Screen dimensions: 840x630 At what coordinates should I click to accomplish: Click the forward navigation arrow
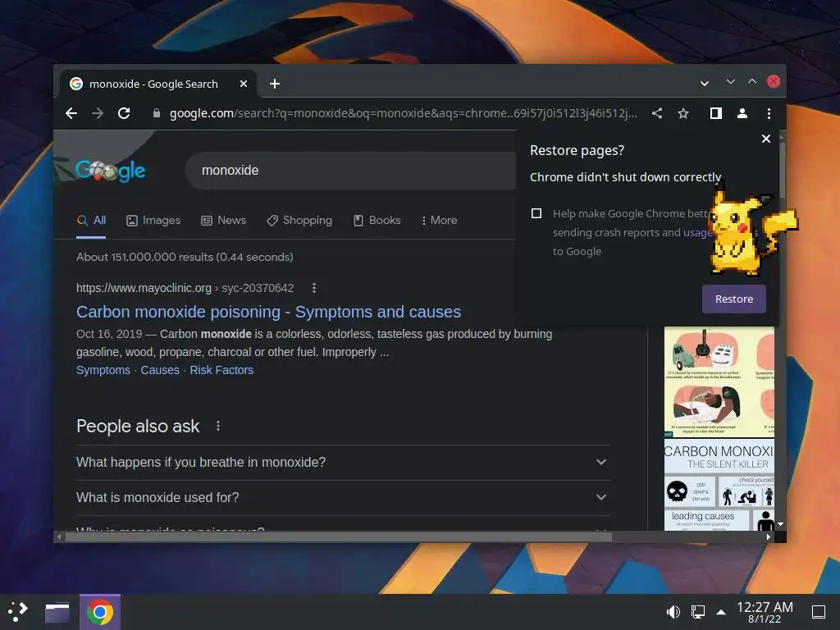coord(98,113)
